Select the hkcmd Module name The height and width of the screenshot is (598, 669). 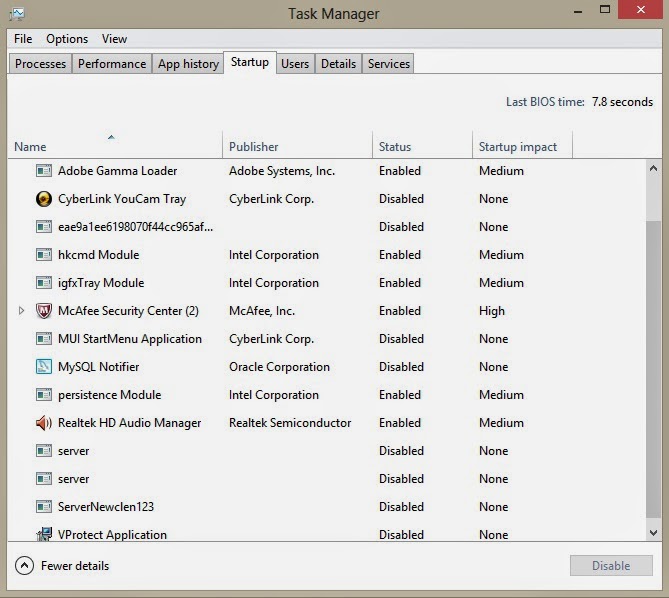(99, 255)
